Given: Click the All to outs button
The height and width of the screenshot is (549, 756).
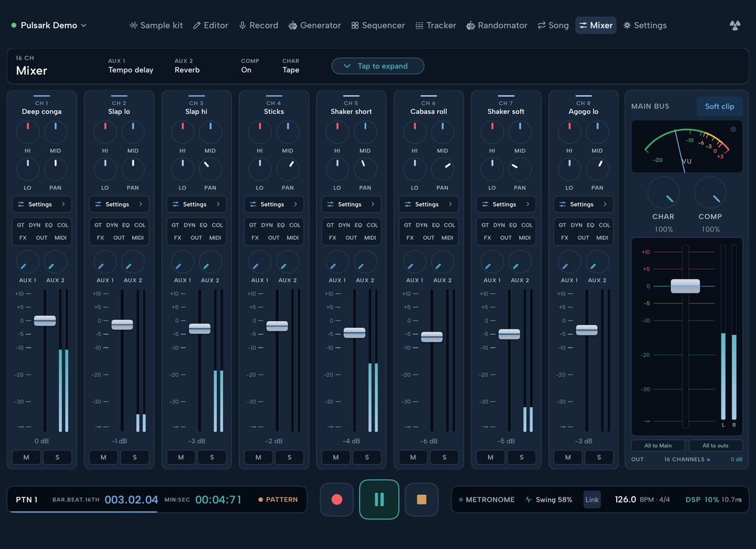Looking at the screenshot, I should coord(716,445).
